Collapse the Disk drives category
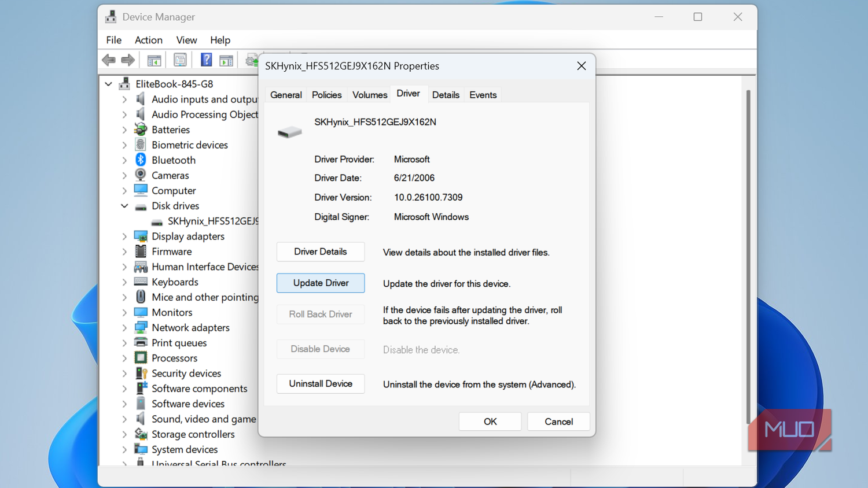The image size is (868, 488). pyautogui.click(x=124, y=205)
